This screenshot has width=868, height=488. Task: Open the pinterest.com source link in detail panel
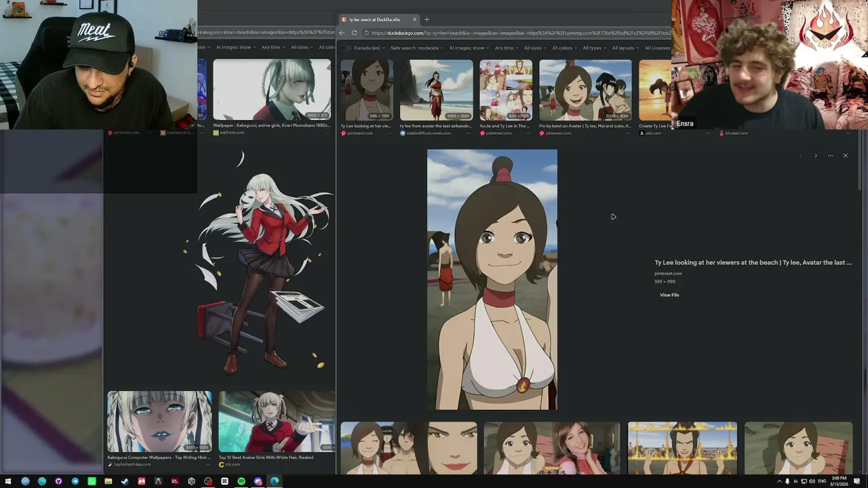pos(668,273)
